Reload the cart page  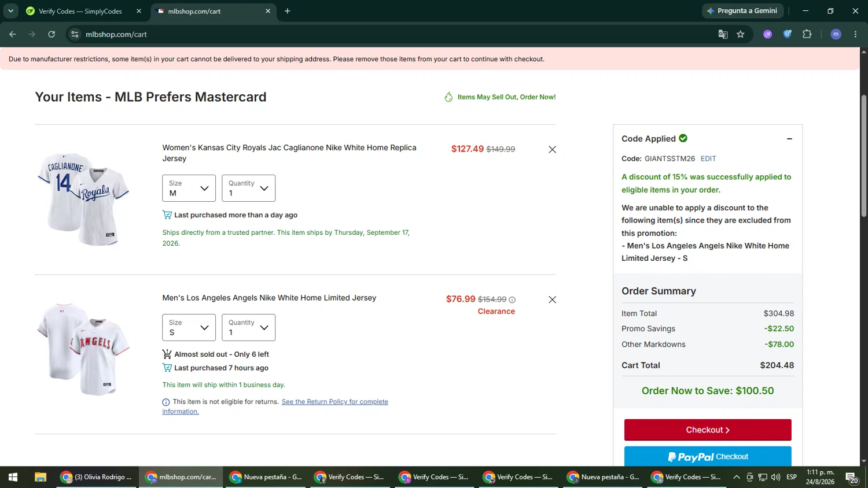pos(52,34)
